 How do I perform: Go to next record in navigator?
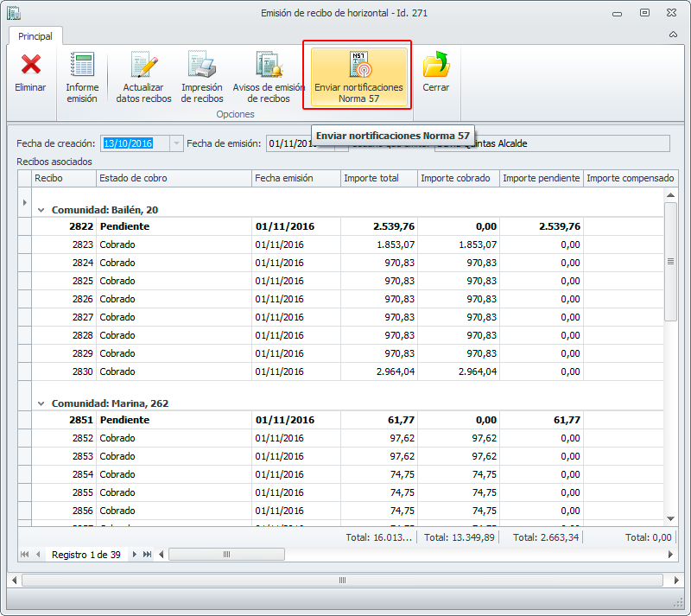coord(134,555)
